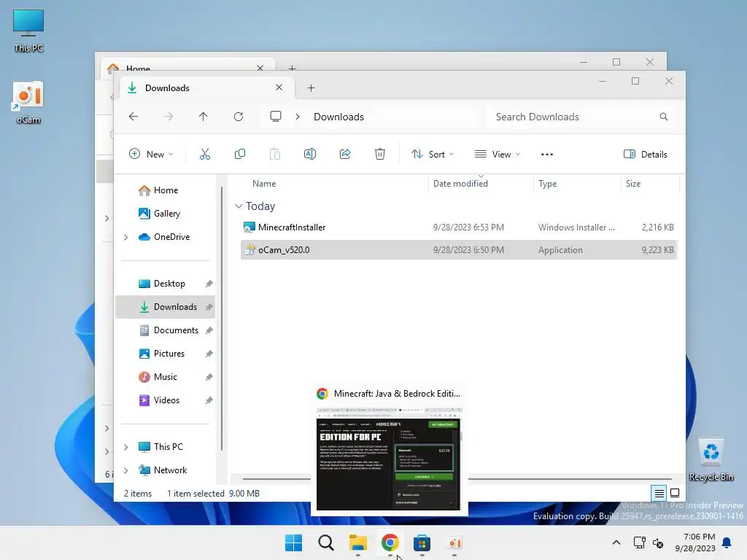The height and width of the screenshot is (560, 747).
Task: Open Microsoft Store from taskbar
Action: coord(422,542)
